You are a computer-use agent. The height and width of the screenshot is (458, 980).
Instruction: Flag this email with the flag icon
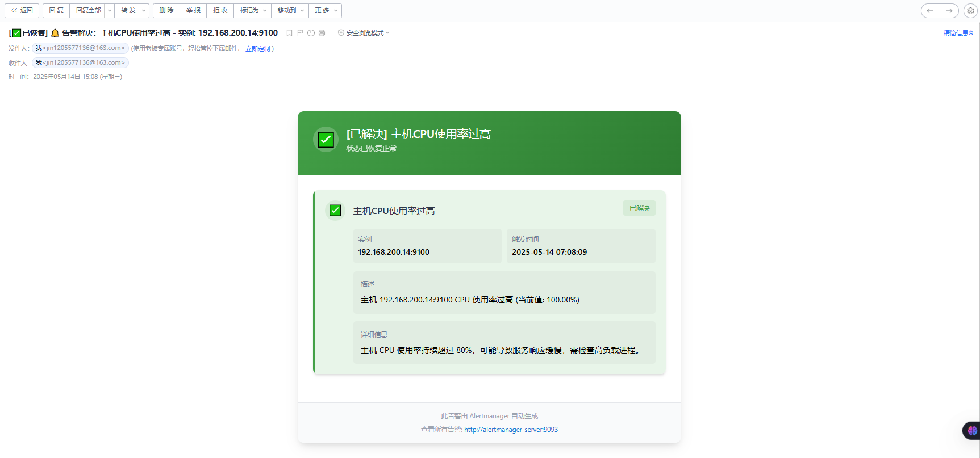[300, 33]
